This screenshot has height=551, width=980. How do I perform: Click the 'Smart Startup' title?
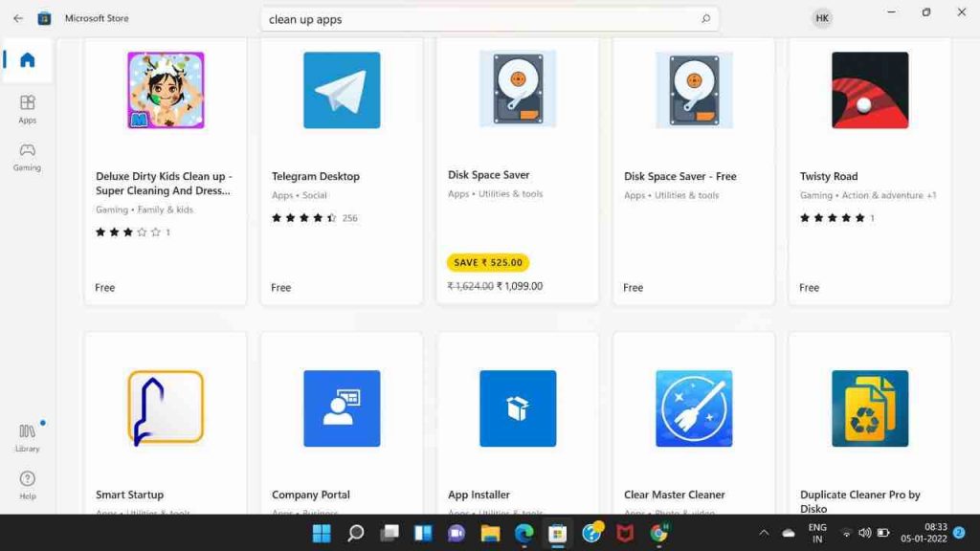(x=129, y=495)
